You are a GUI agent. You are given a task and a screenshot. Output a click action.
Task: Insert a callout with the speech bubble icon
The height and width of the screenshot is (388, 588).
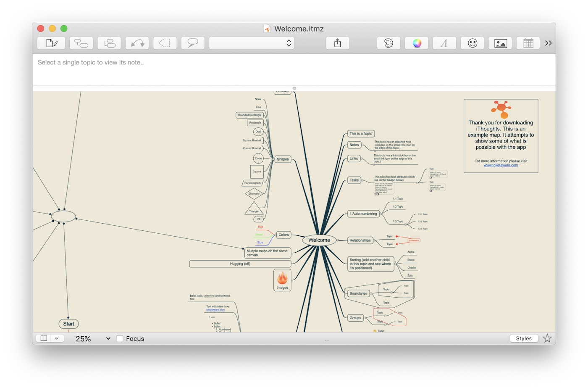(193, 42)
